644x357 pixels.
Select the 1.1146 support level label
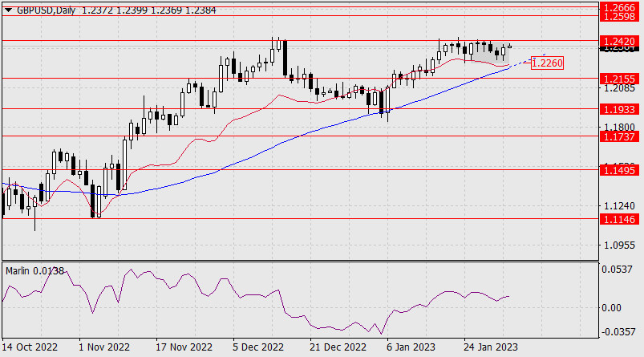619,219
